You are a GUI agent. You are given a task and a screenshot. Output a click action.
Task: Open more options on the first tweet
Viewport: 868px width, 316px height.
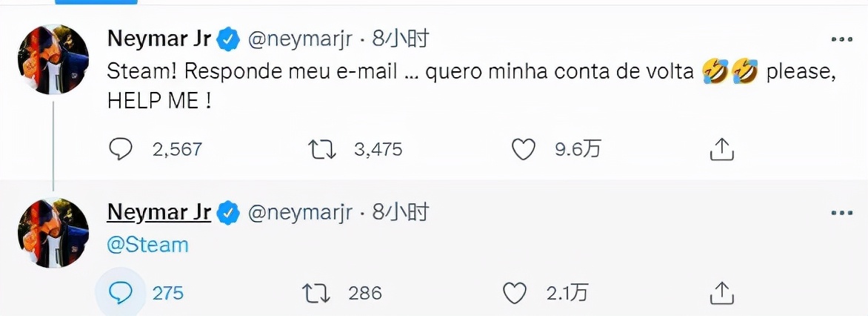[841, 40]
